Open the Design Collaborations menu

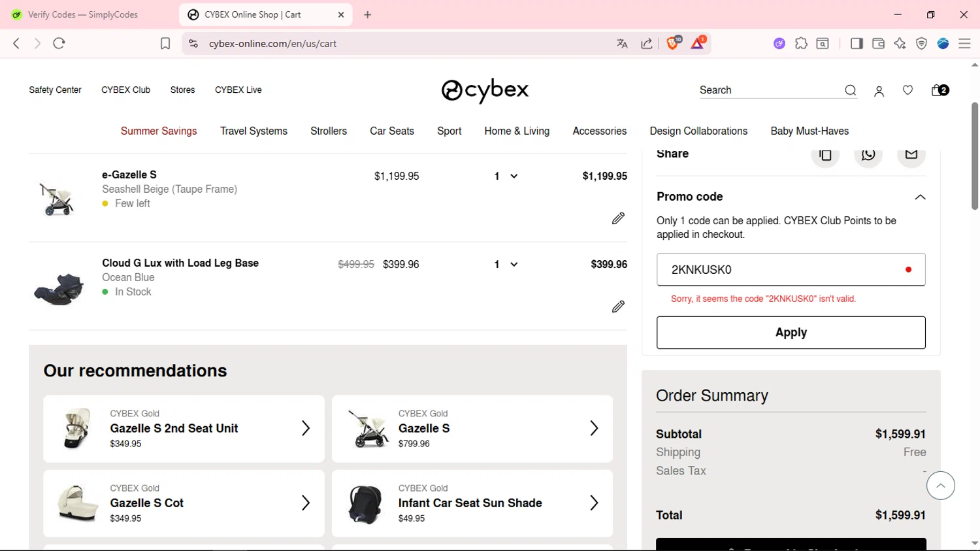pyautogui.click(x=698, y=131)
